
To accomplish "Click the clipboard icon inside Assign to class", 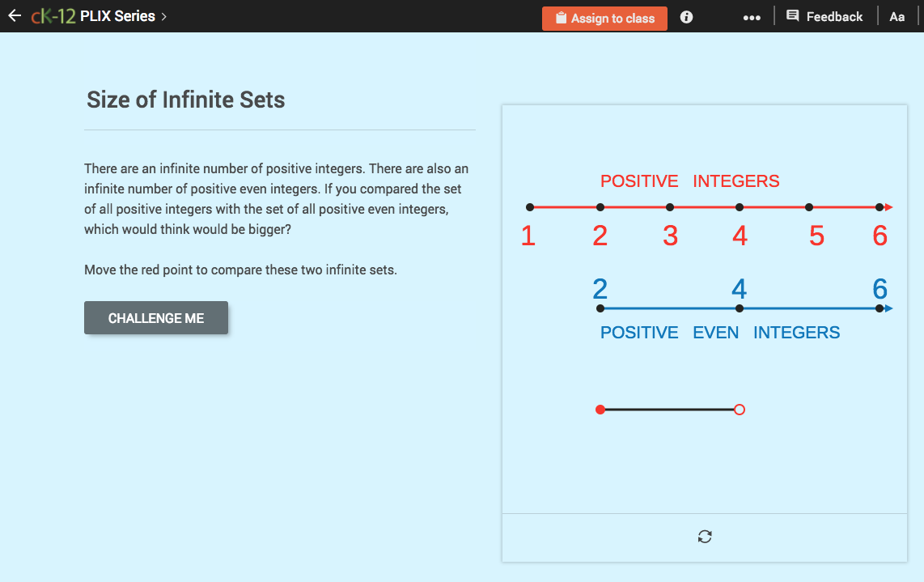I will pos(563,17).
